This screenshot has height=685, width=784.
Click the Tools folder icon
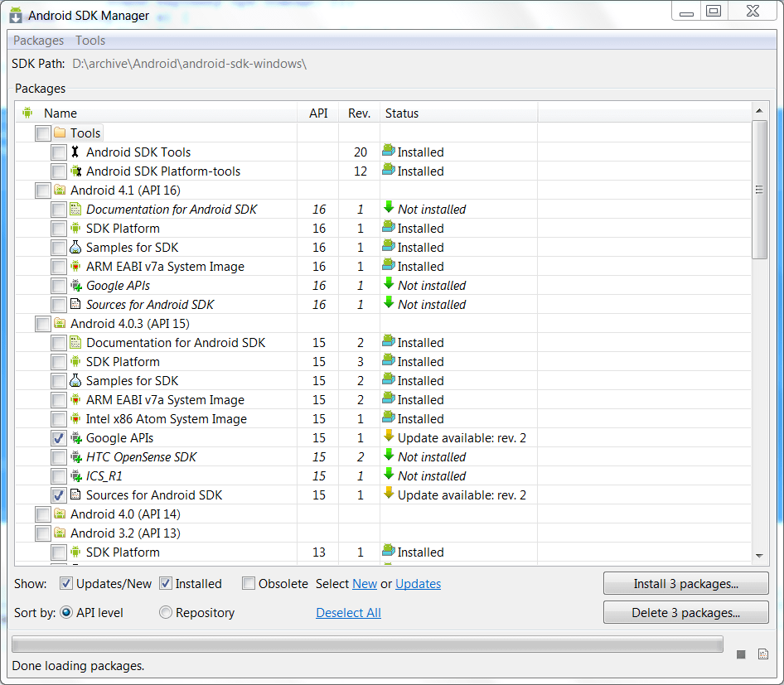(x=60, y=133)
